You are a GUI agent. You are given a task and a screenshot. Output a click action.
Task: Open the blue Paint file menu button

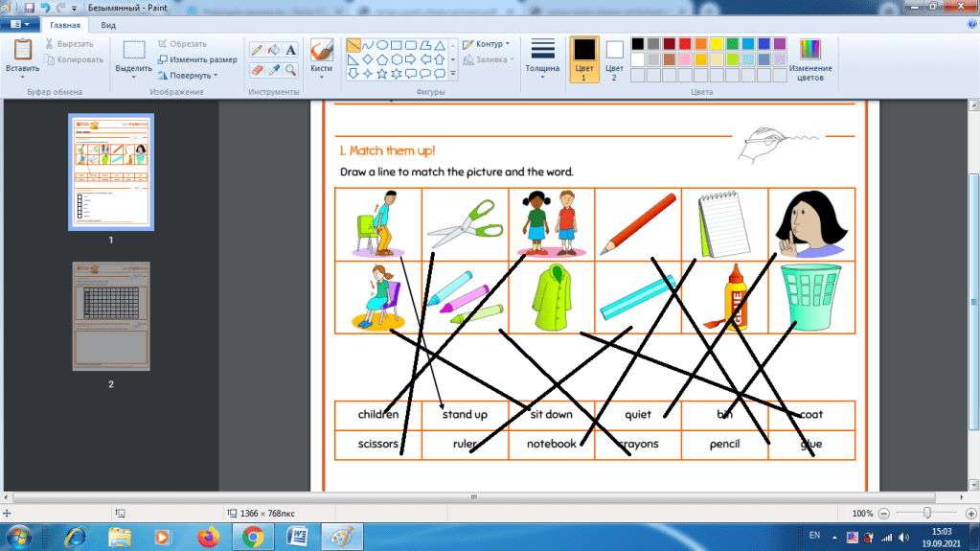click(x=19, y=25)
